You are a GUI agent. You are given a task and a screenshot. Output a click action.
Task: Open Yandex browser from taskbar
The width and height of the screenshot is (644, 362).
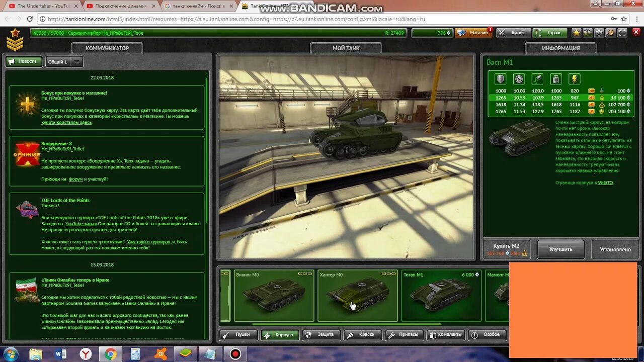click(86, 354)
